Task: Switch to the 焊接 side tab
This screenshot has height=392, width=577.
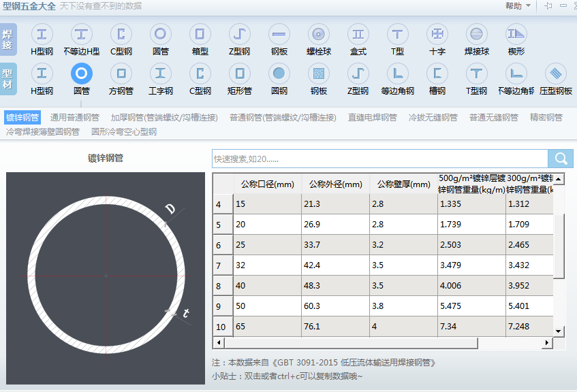Action: (8, 39)
